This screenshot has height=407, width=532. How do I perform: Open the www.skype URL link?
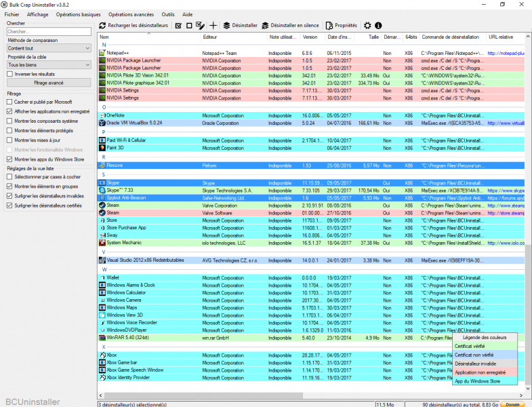[506, 191]
